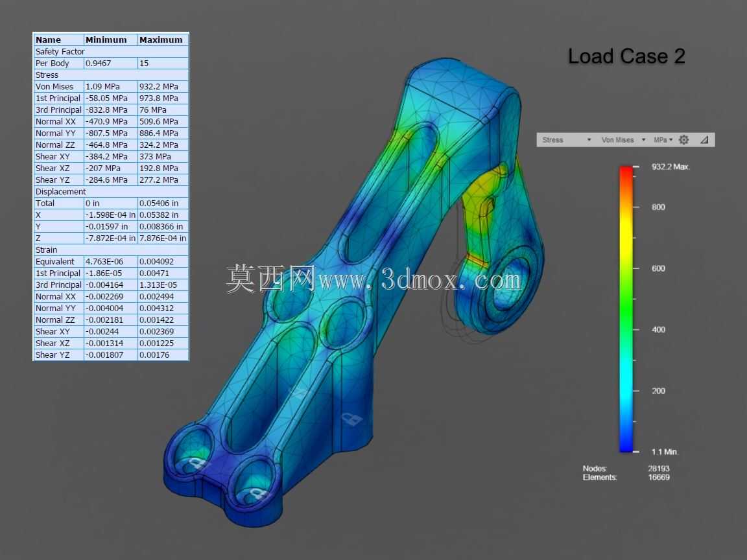The image size is (747, 560).
Task: Click the 'Minimum' column header
Action: coord(110,40)
